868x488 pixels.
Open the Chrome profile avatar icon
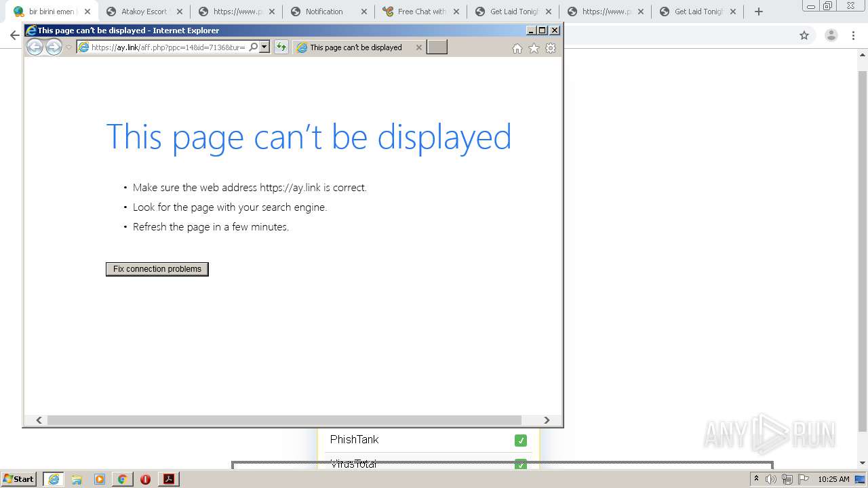[x=831, y=35]
